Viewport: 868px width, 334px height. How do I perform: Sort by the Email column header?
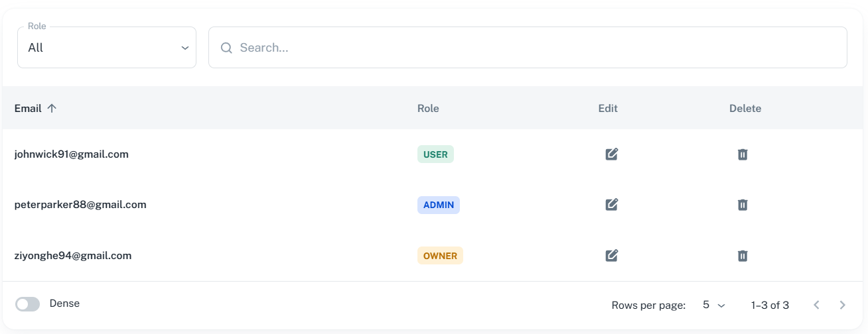28,108
